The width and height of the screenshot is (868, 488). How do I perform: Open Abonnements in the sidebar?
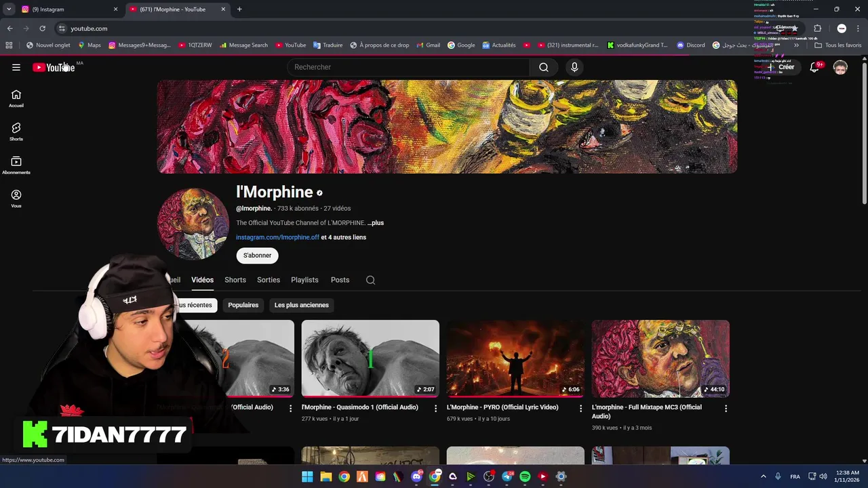coord(16,165)
